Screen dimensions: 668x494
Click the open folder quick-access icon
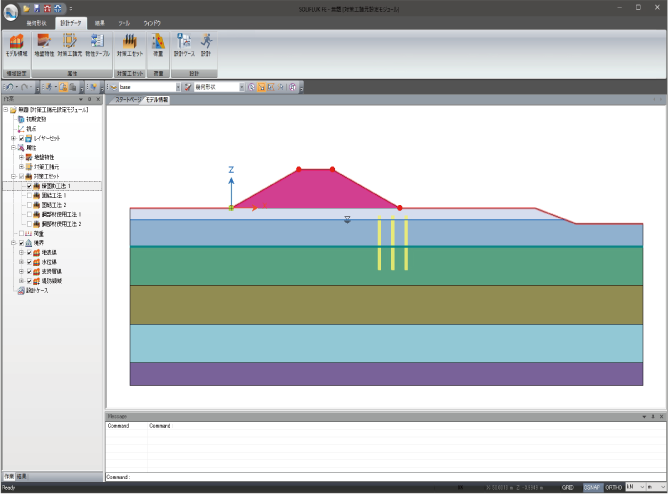tap(26, 8)
